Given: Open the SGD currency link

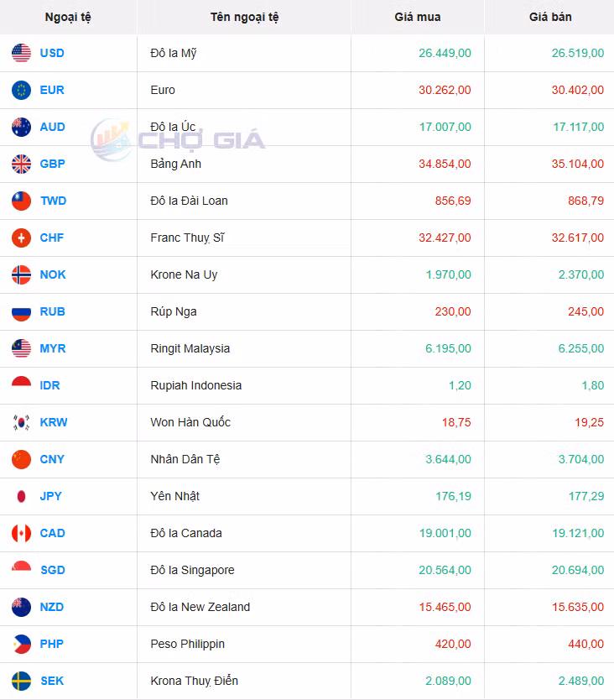Looking at the screenshot, I should click(x=52, y=571).
